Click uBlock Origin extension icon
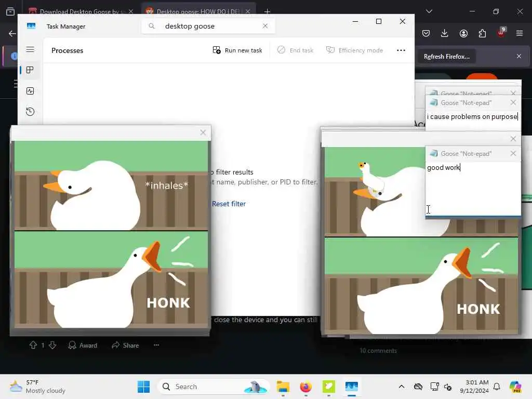Viewport: 532px width, 399px height. tap(501, 33)
